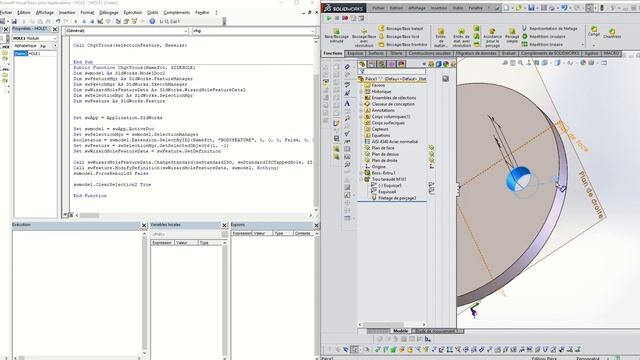This screenshot has height=360, width=640.
Task: Open Assistance pour le perçage tool
Action: point(492,38)
